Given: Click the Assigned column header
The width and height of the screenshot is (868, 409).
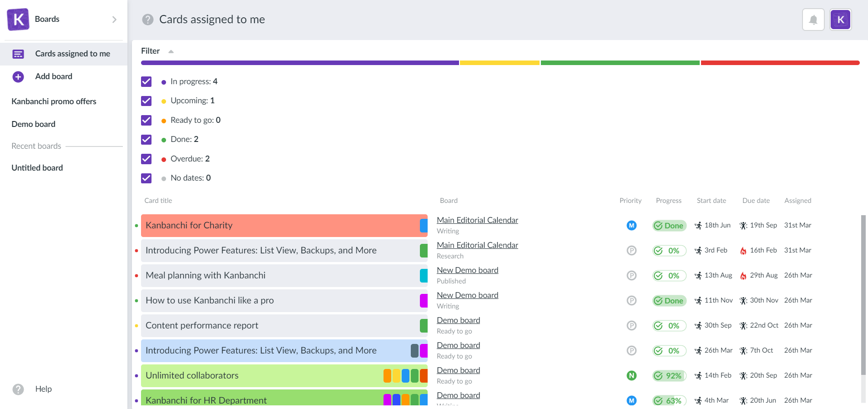Looking at the screenshot, I should tap(798, 201).
